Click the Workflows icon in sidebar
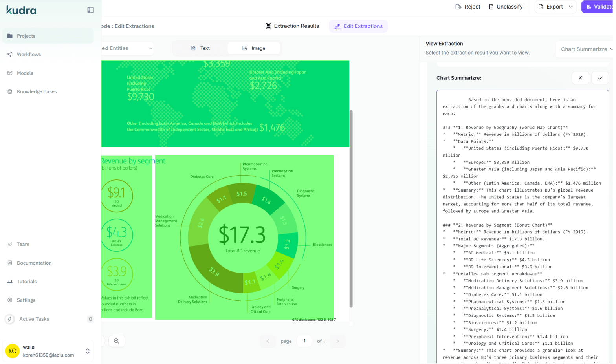The width and height of the screenshot is (616, 364). point(10,54)
